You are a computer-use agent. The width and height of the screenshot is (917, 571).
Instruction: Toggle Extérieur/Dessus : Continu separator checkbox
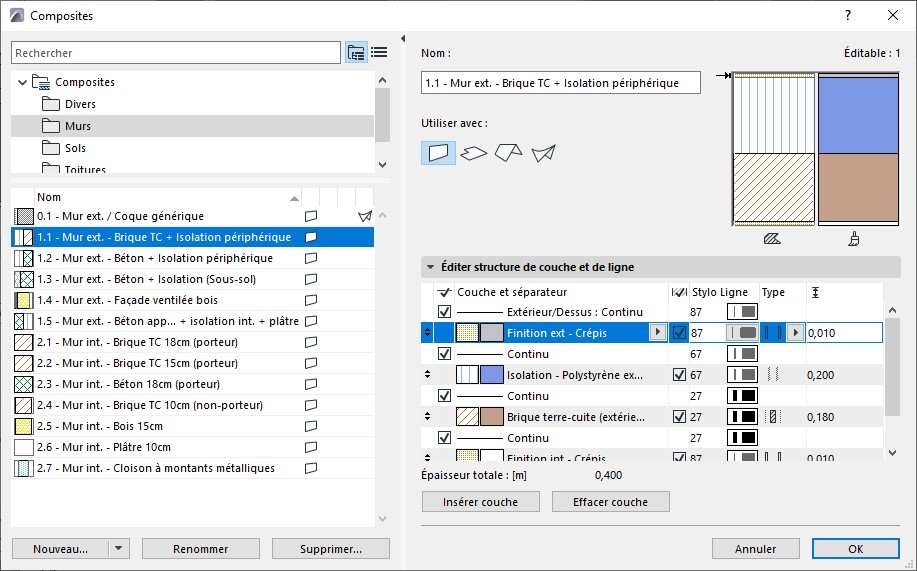coord(444,312)
